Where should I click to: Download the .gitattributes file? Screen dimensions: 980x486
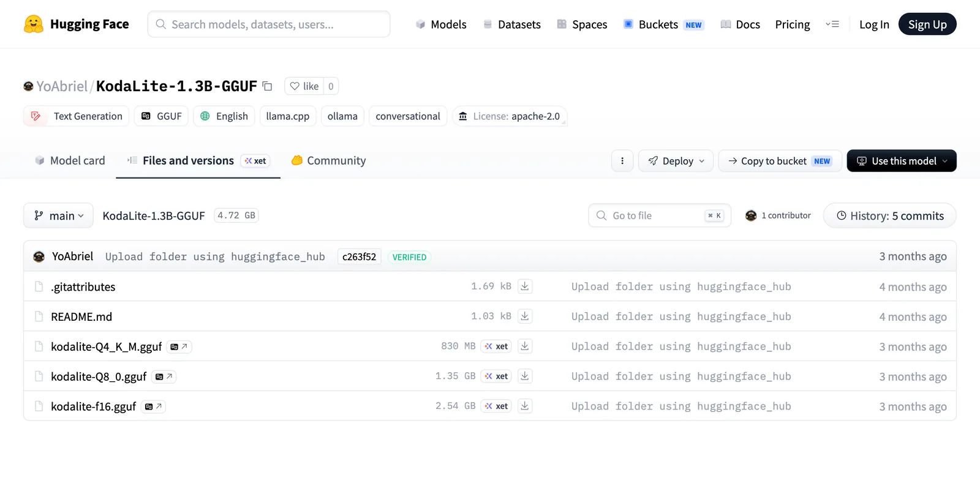point(525,286)
